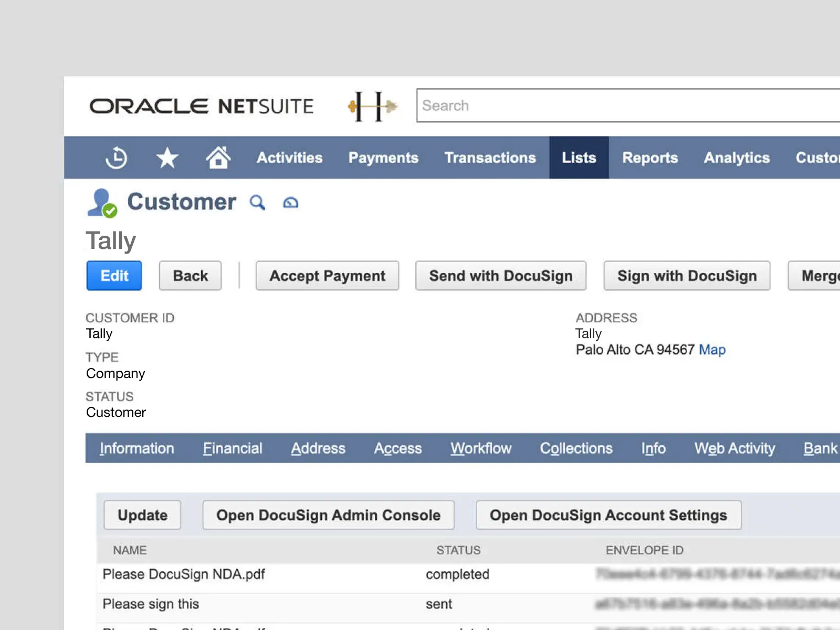Click the dashboard gauge icon beside Customer
Image resolution: width=840 pixels, height=630 pixels.
coord(290,203)
